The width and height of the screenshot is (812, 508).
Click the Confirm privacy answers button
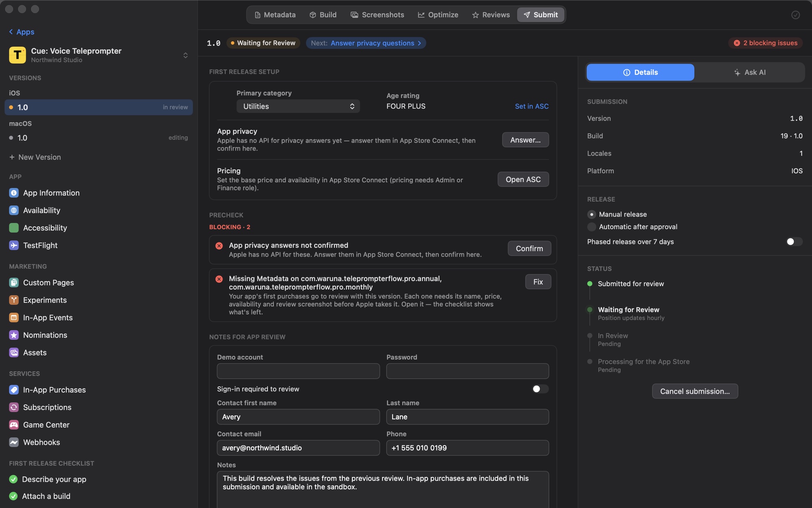(529, 248)
